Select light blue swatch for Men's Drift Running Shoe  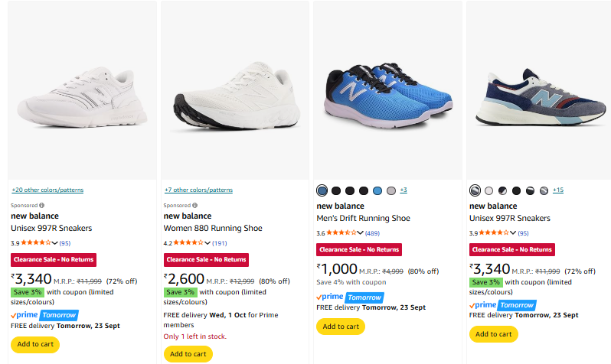[x=377, y=190]
